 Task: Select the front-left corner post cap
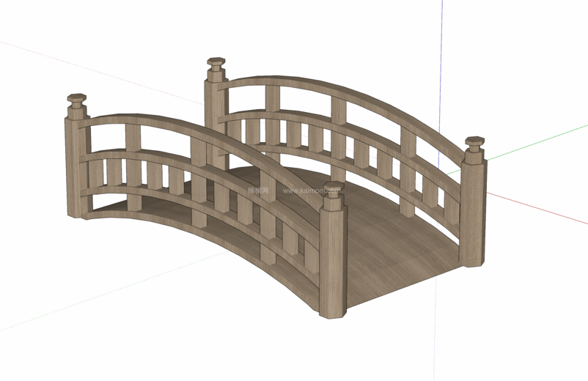(x=77, y=100)
